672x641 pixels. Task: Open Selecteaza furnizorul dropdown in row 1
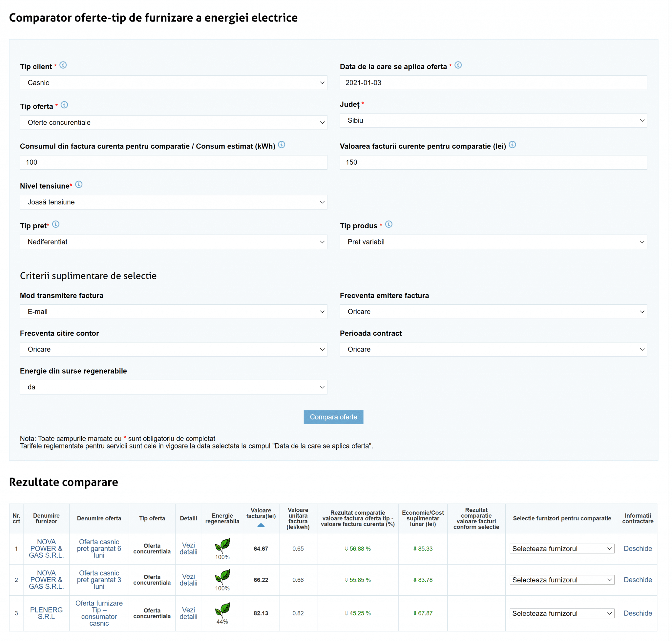pyautogui.click(x=562, y=548)
